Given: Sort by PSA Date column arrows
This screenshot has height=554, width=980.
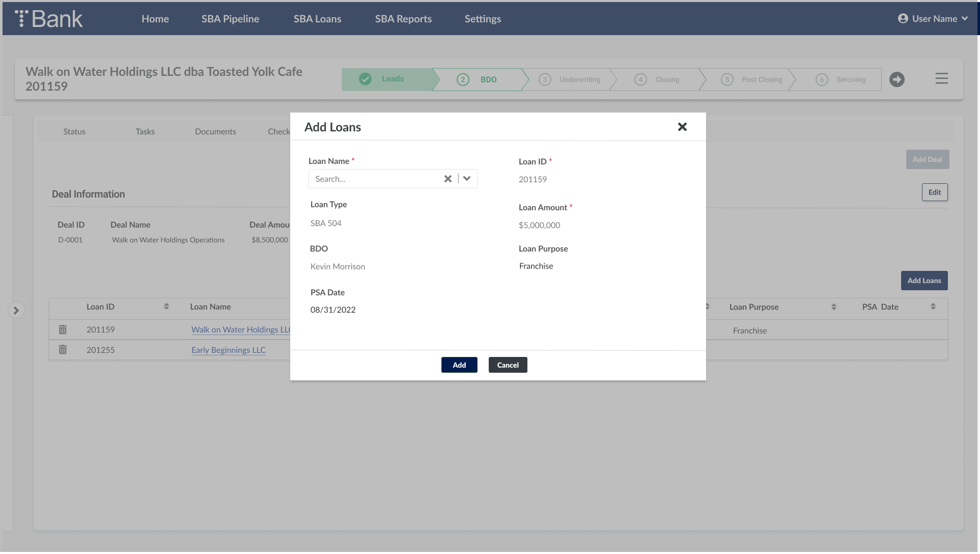Looking at the screenshot, I should point(933,307).
